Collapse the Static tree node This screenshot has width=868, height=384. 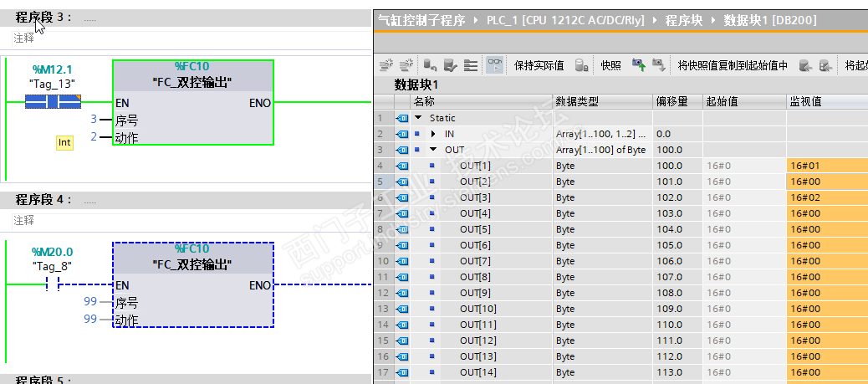(418, 117)
